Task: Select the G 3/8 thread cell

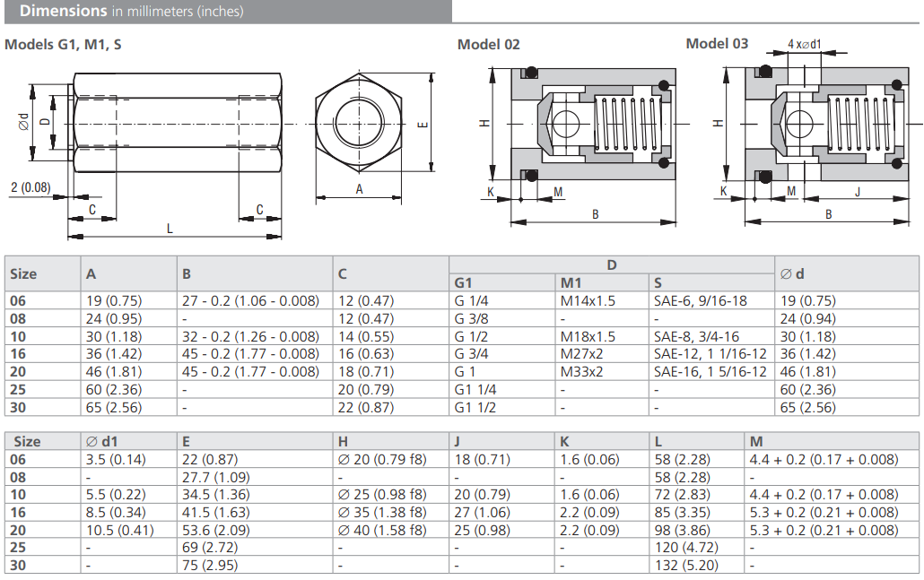Action: (472, 318)
